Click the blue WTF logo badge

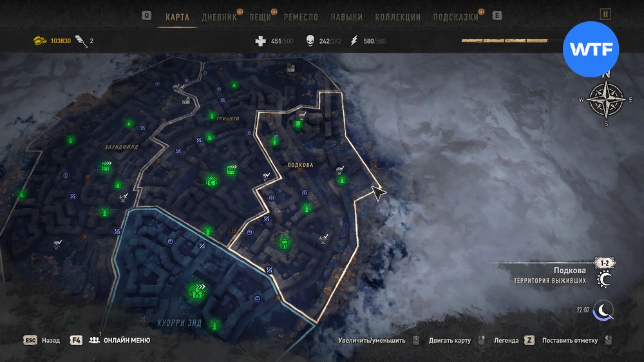pyautogui.click(x=591, y=50)
